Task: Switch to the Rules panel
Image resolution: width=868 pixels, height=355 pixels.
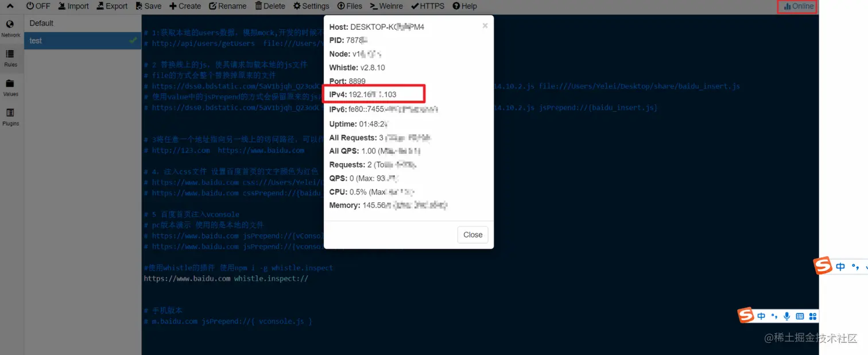Action: 10,58
